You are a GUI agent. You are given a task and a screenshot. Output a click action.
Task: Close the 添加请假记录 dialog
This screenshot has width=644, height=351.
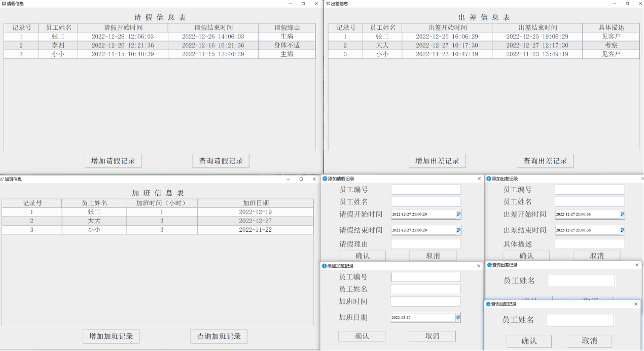[479, 179]
